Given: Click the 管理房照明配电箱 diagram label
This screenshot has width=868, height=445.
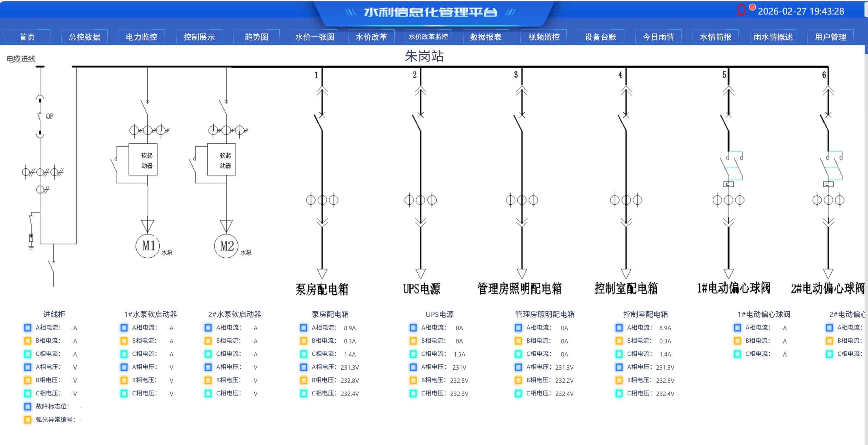Looking at the screenshot, I should (519, 289).
